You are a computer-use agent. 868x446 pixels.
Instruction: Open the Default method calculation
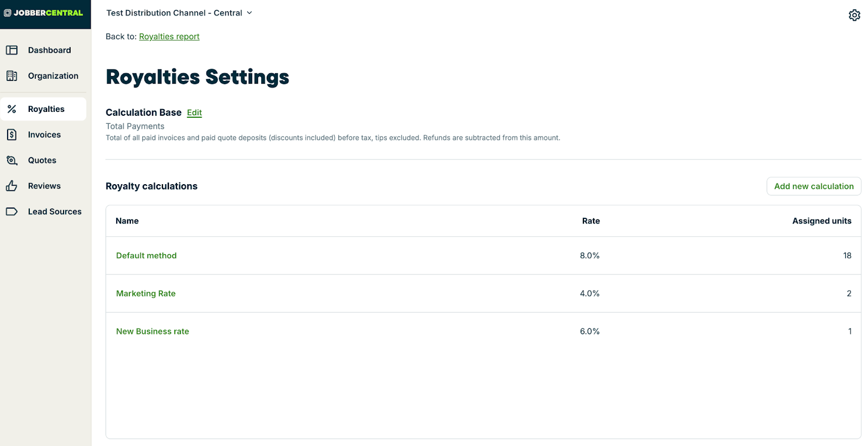pos(146,255)
